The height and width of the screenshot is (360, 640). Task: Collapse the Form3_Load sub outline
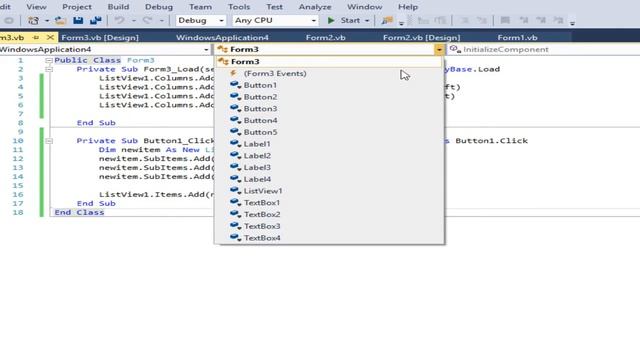coord(49,69)
